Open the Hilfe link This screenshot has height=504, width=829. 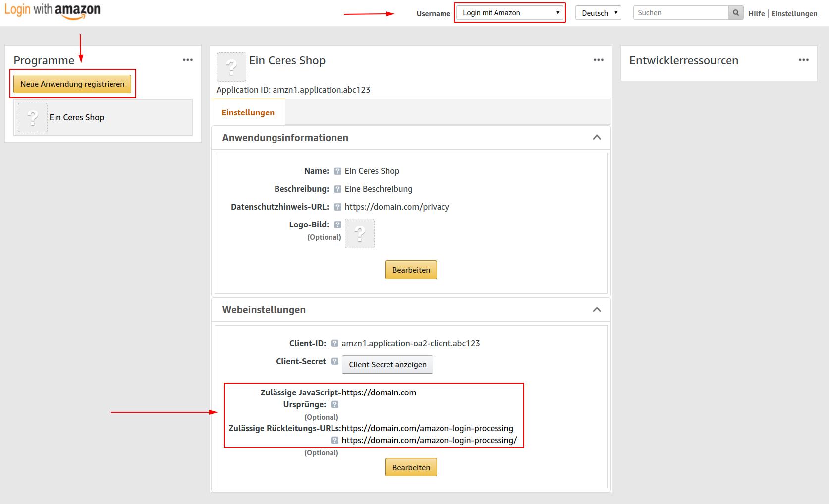point(757,13)
